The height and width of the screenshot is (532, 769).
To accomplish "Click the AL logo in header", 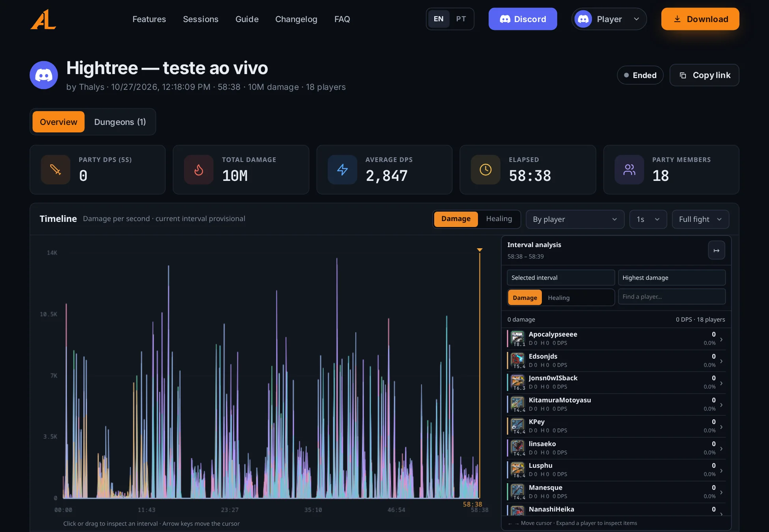I will tap(43, 19).
